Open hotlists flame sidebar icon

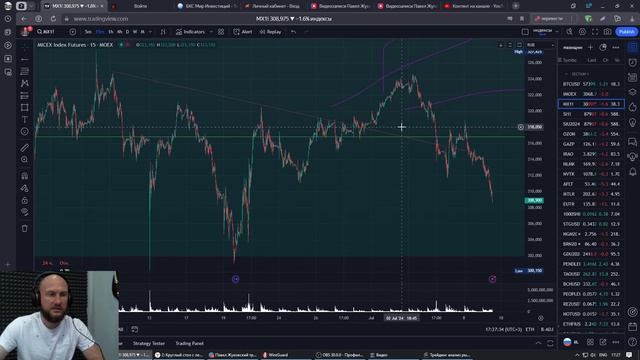[632, 107]
